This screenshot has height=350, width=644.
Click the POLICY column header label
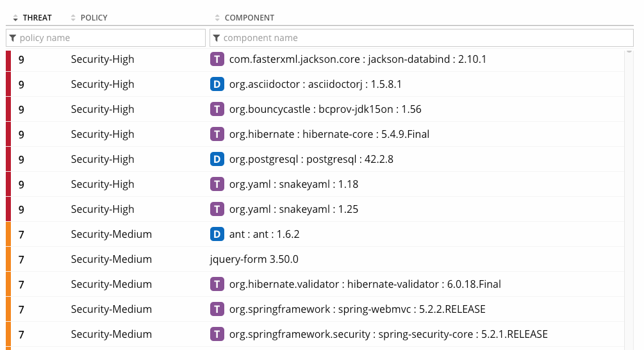(94, 18)
